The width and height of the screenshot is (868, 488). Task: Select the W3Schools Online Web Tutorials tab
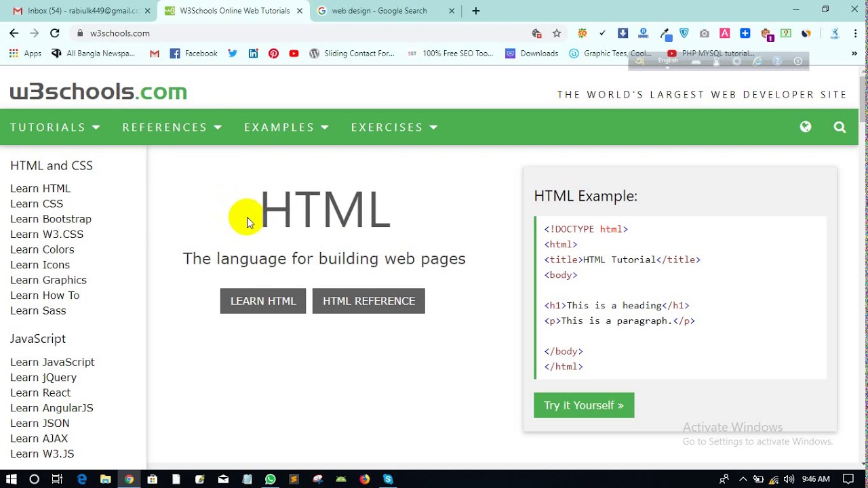234,11
